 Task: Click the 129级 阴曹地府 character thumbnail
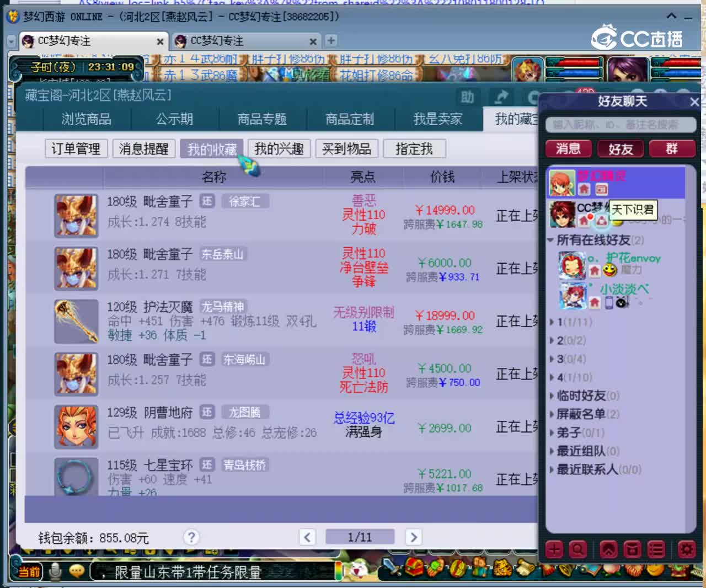pyautogui.click(x=76, y=426)
